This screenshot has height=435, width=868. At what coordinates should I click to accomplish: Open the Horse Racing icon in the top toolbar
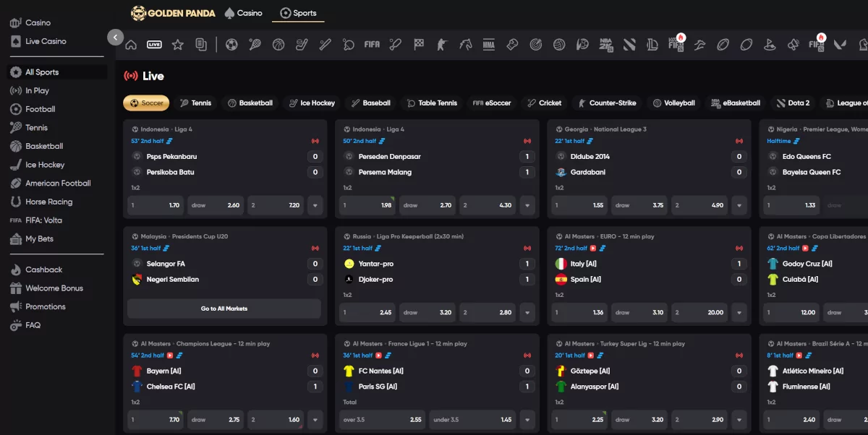(x=465, y=44)
